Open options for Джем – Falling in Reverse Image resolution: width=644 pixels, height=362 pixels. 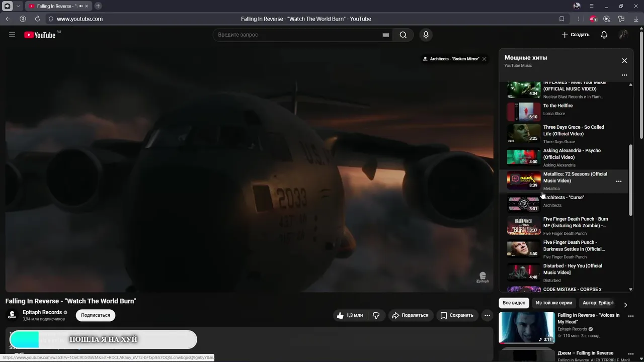coord(631,354)
